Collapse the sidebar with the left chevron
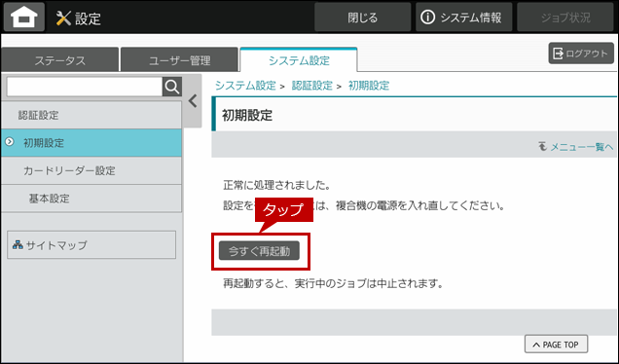The image size is (619, 364). point(193,101)
